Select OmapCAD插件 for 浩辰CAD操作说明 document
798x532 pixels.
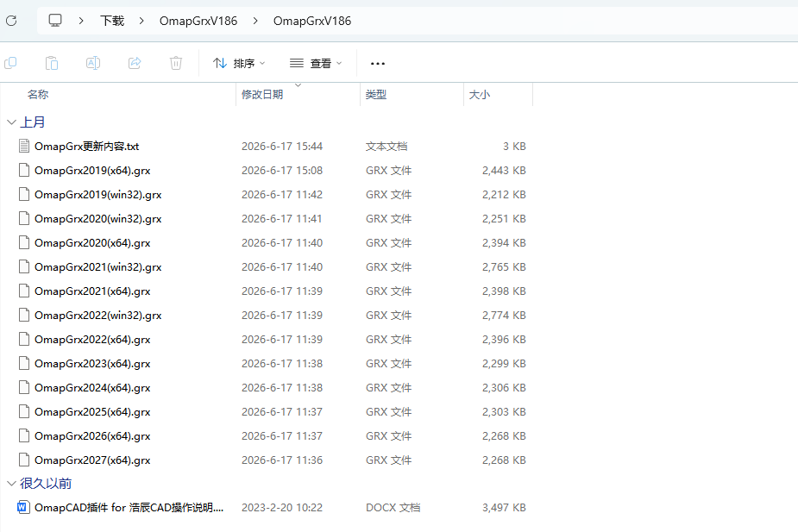[129, 508]
